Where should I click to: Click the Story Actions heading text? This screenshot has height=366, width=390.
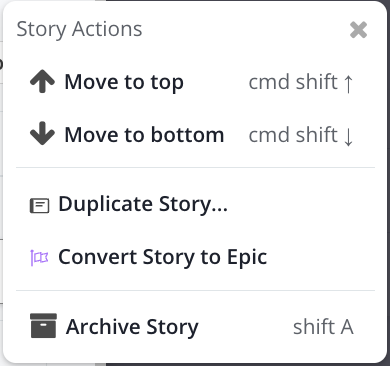tap(79, 29)
